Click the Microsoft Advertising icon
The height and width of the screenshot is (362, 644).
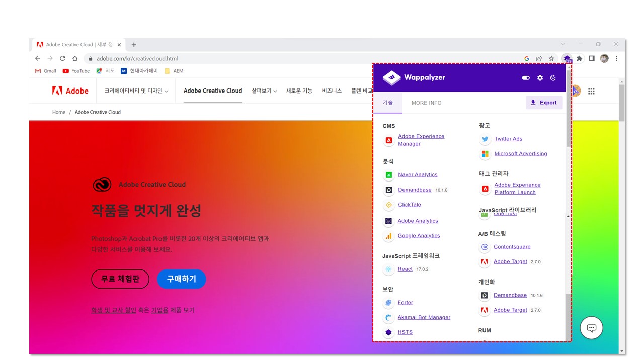click(x=485, y=154)
